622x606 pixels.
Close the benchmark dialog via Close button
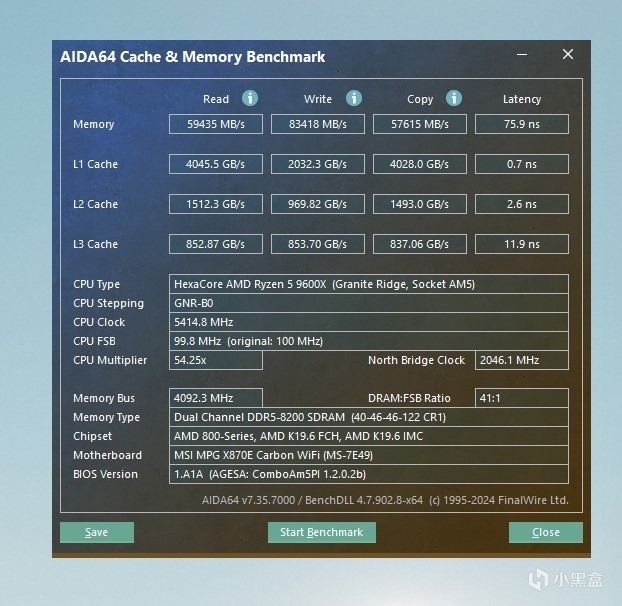546,532
